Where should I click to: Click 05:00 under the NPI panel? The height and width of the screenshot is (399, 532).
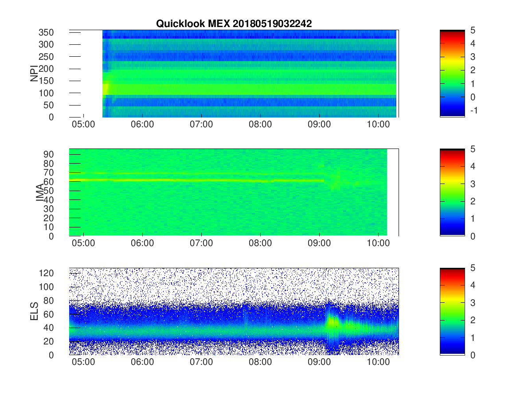(x=83, y=125)
